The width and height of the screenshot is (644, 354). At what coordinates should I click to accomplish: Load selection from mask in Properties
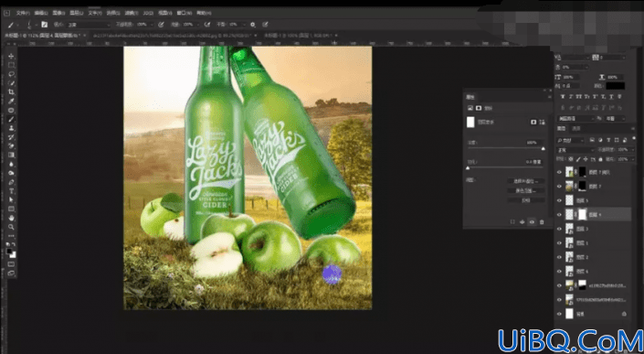click(x=512, y=222)
